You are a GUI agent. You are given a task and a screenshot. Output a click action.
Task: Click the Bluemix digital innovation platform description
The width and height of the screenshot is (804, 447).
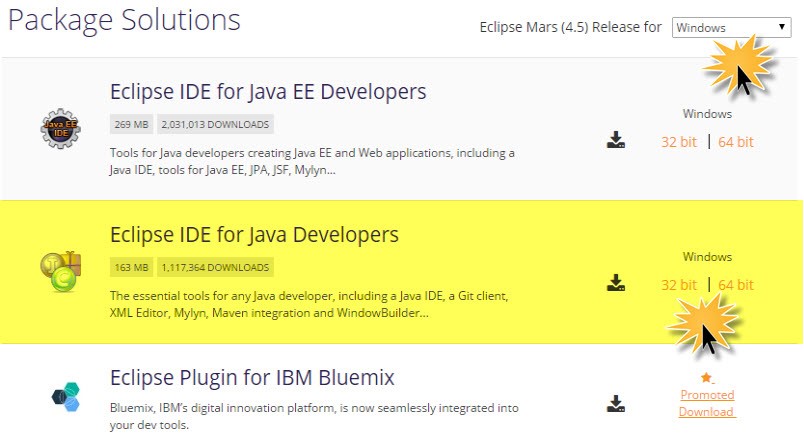(314, 416)
